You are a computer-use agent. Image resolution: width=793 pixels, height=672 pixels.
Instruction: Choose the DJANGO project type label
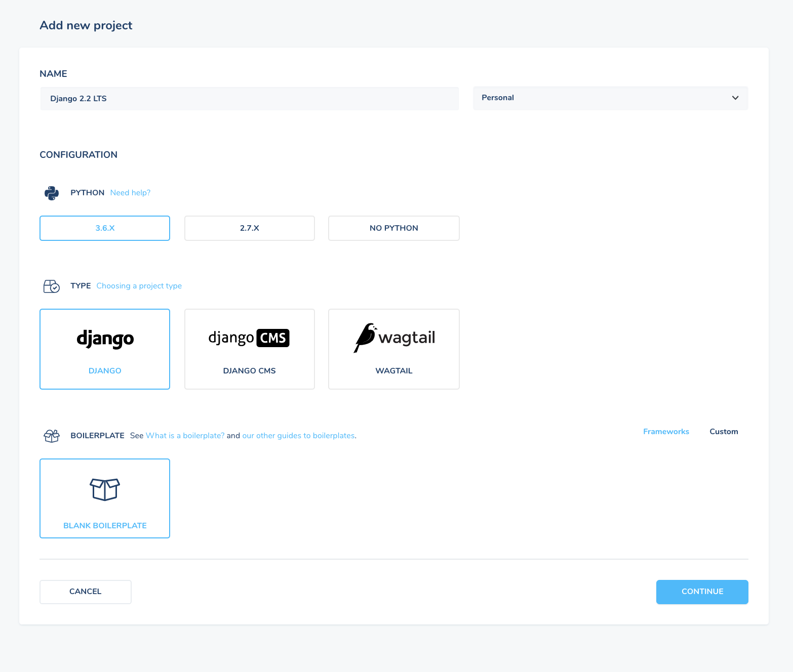(105, 371)
